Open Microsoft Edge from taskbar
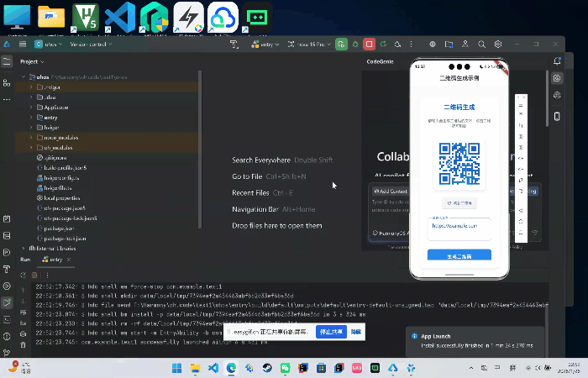This screenshot has height=378, width=588. click(231, 368)
